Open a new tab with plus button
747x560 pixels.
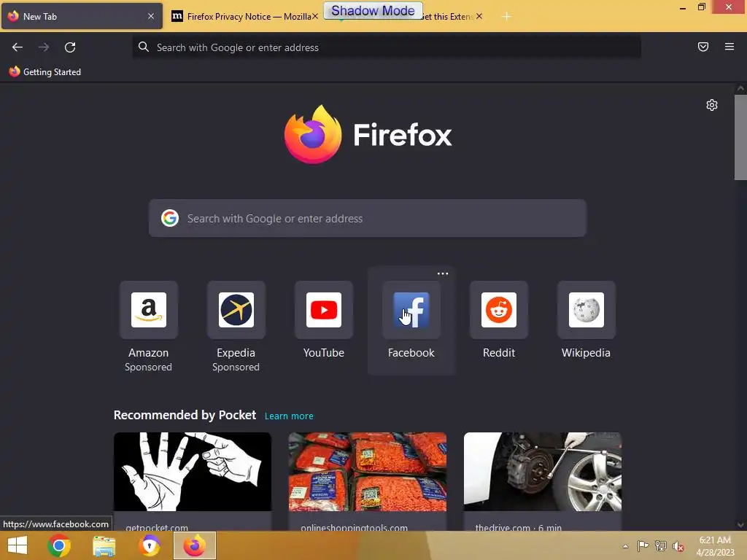click(x=506, y=17)
